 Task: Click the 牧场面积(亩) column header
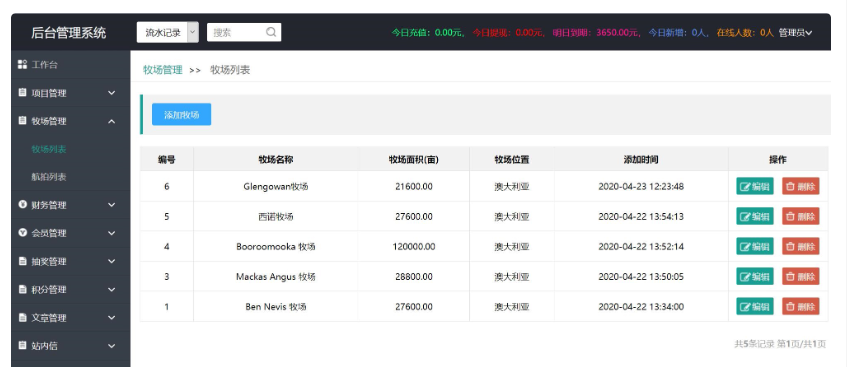point(413,159)
